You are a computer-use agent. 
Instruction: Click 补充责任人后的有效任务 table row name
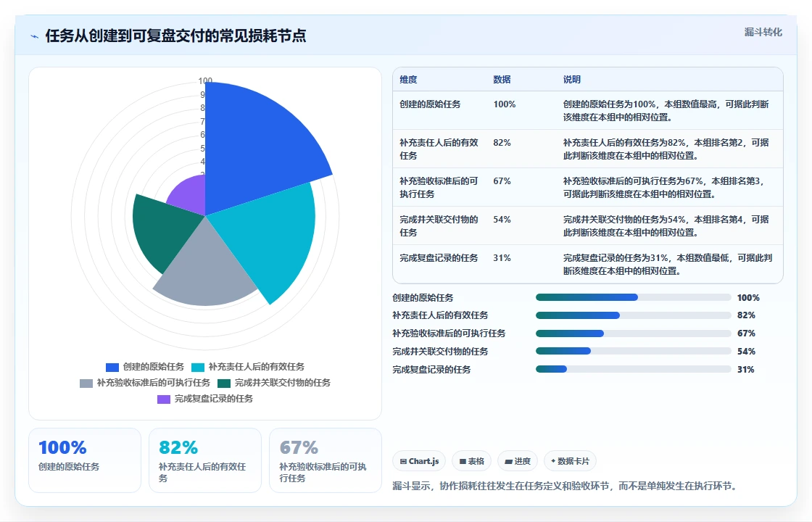pos(439,149)
